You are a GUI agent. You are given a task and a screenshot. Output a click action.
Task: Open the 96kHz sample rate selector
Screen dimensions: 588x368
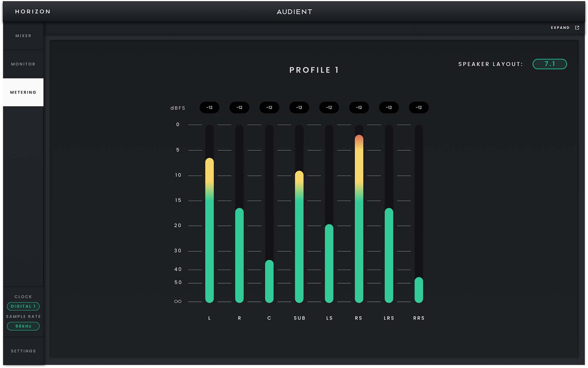[23, 326]
